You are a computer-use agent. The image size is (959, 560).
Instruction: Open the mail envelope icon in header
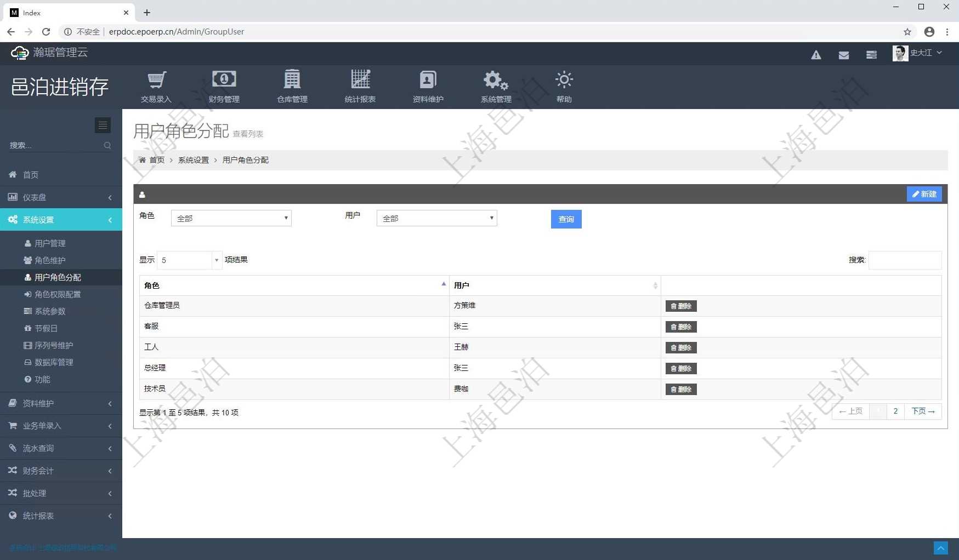point(844,55)
